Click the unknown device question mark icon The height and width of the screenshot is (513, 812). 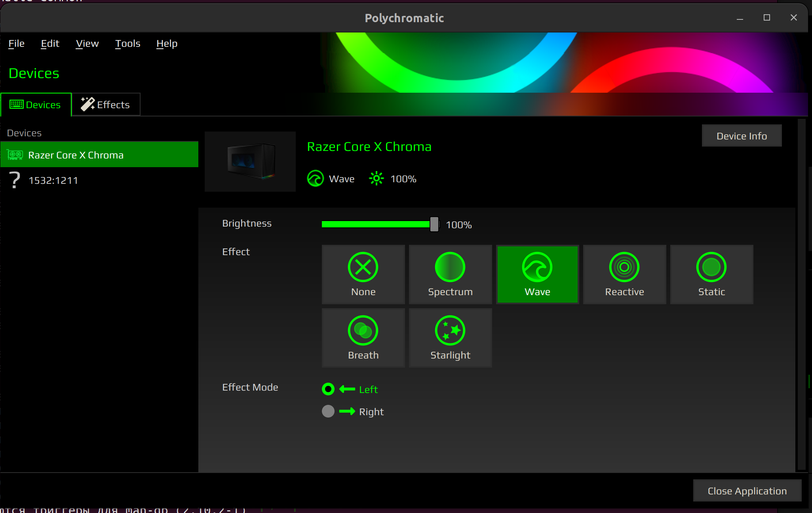pos(15,180)
